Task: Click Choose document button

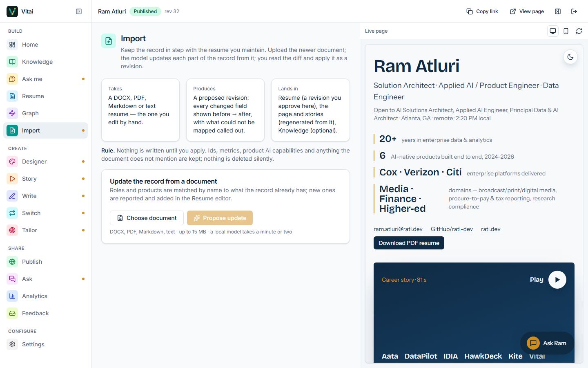Action: [x=147, y=218]
